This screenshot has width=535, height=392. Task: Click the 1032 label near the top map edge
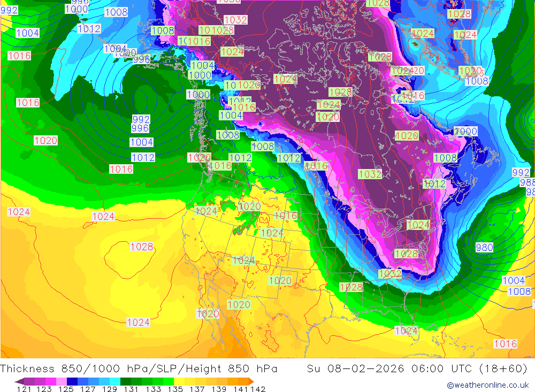(235, 20)
